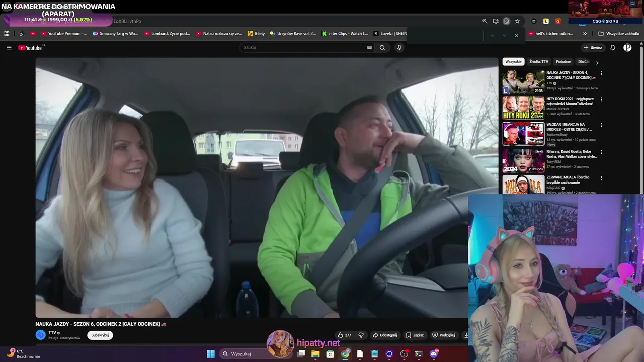Show more filter chips with right arrow
The width and height of the screenshot is (644, 362).
597,63
